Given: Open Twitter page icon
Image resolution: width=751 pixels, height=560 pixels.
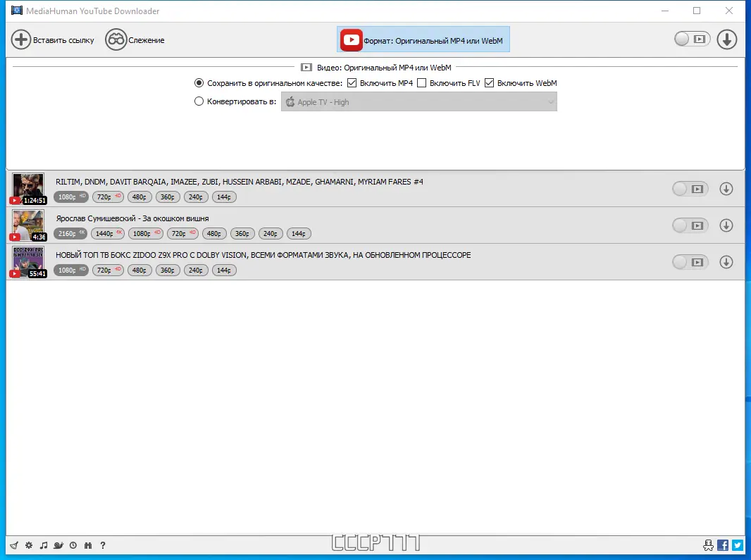Looking at the screenshot, I should click(x=737, y=545).
